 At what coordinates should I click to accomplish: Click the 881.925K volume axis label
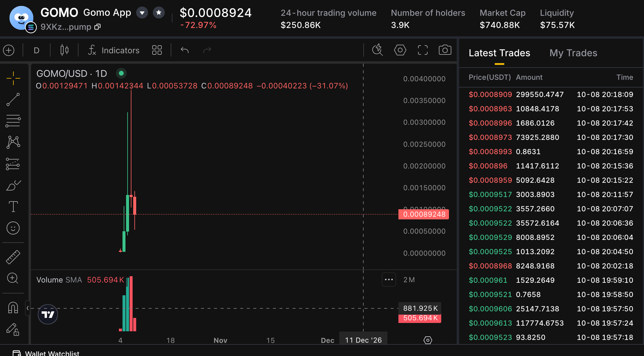tap(420, 308)
